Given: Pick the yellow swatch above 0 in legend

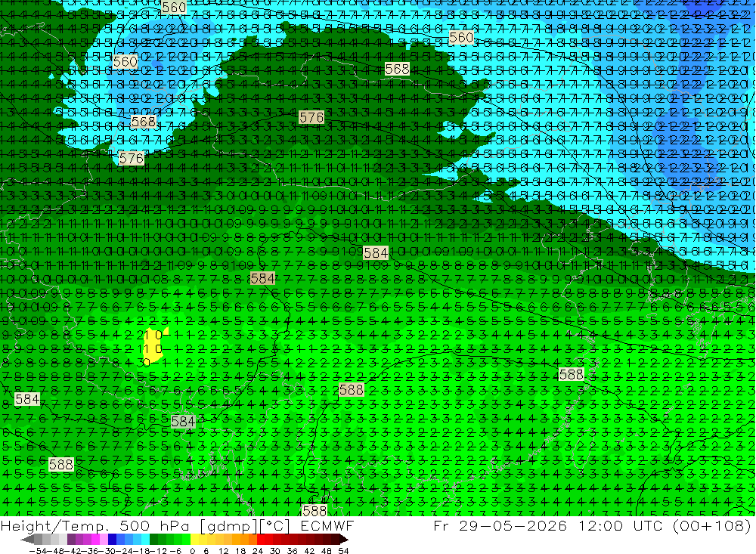Looking at the screenshot, I should (x=194, y=540).
